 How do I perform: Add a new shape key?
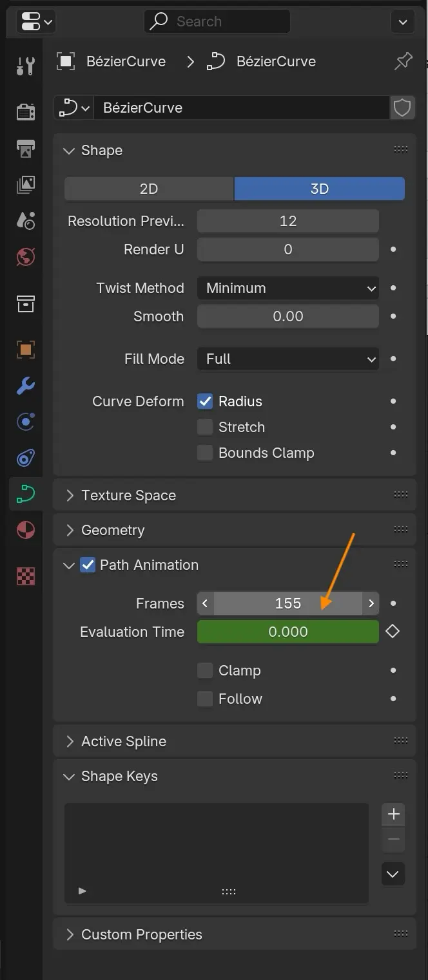point(393,813)
